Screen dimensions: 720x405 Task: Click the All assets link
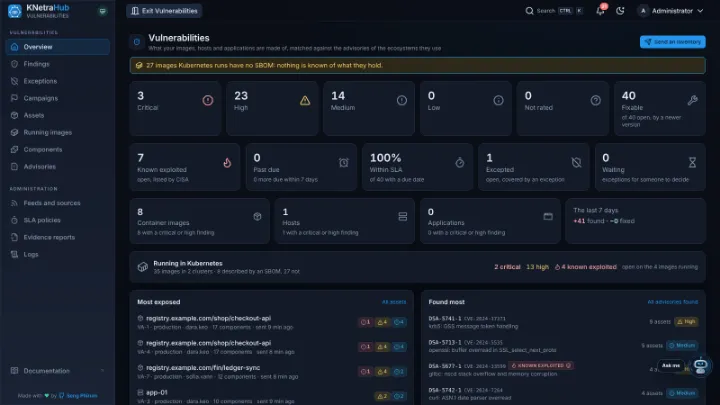pyautogui.click(x=394, y=302)
